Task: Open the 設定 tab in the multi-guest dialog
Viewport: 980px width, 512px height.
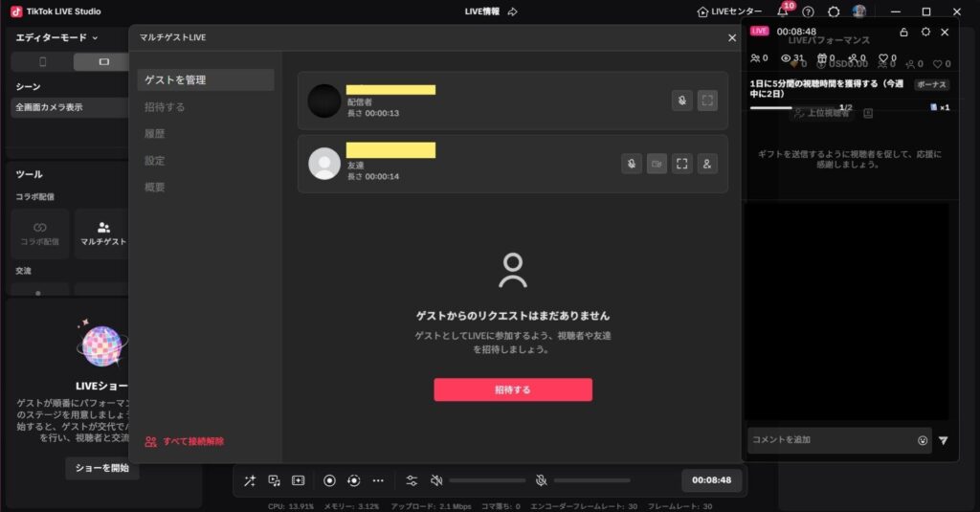Action: (155, 160)
